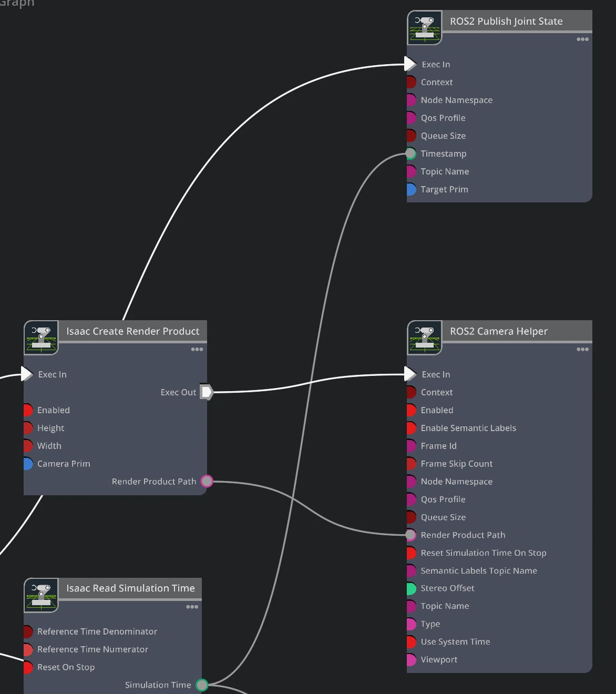Select Render Product Path output port
The width and height of the screenshot is (616, 694).
(x=207, y=482)
